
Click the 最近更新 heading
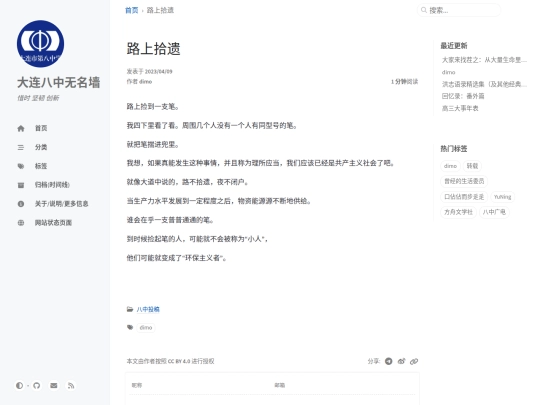point(454,45)
